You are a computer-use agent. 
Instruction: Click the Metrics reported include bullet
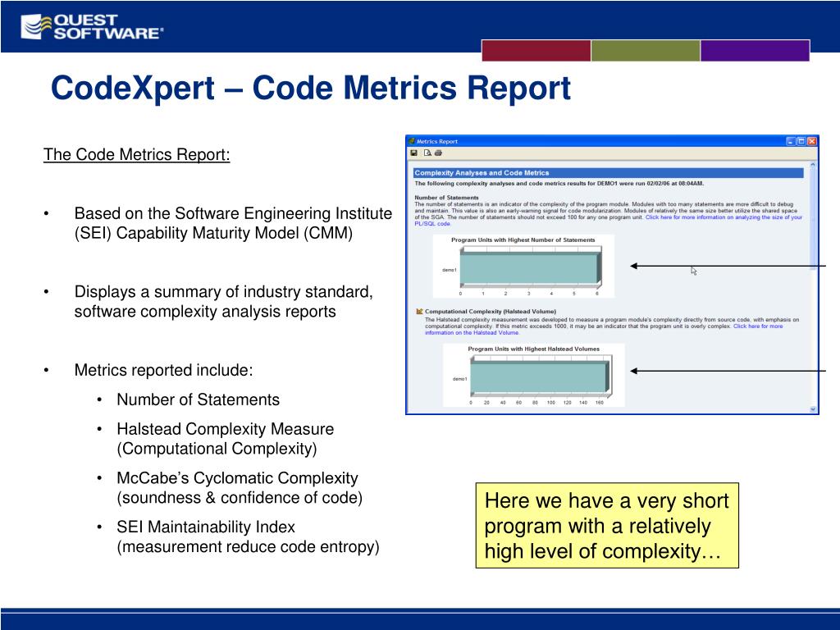tap(163, 370)
